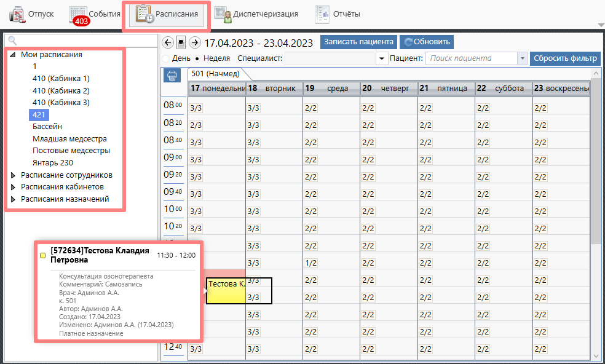The width and height of the screenshot is (605, 364).
Task: Open the Диспетчеризация module
Action: tap(257, 14)
